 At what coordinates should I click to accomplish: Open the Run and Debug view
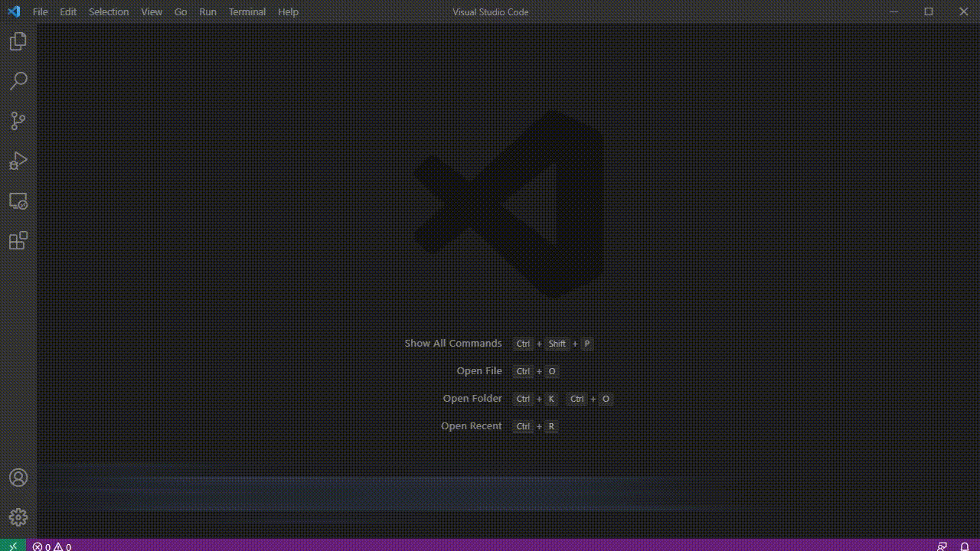pos(17,161)
